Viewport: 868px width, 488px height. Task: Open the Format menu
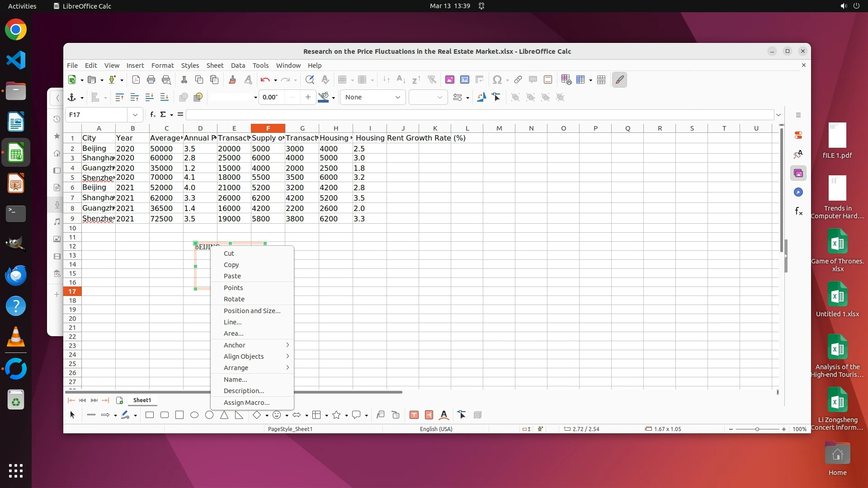coord(162,66)
